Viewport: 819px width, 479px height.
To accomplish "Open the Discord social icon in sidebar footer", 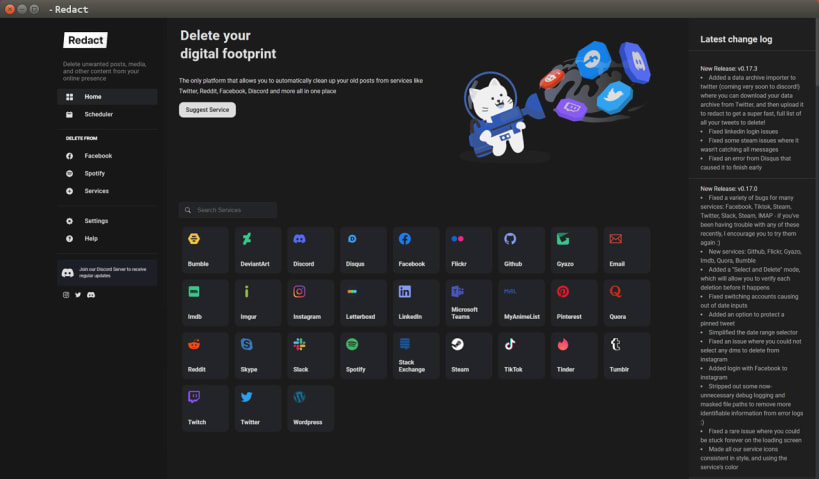I will coord(91,295).
